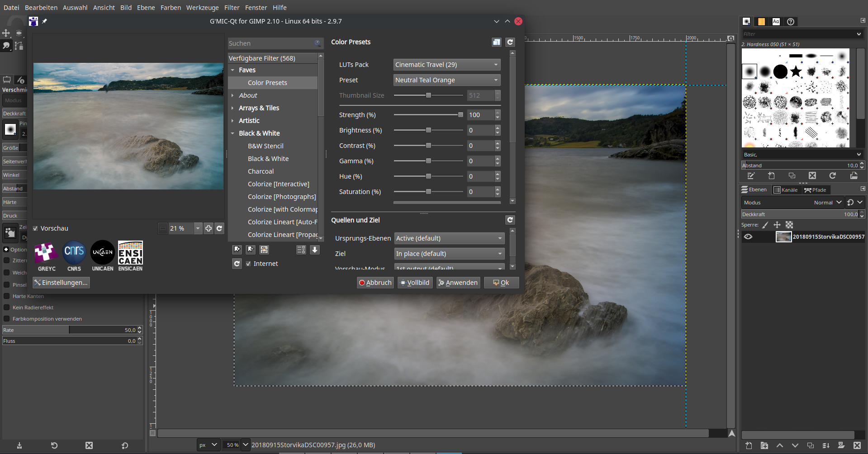Click the search magnifier icon in Suchen
This screenshot has height=454, width=868.
point(318,43)
